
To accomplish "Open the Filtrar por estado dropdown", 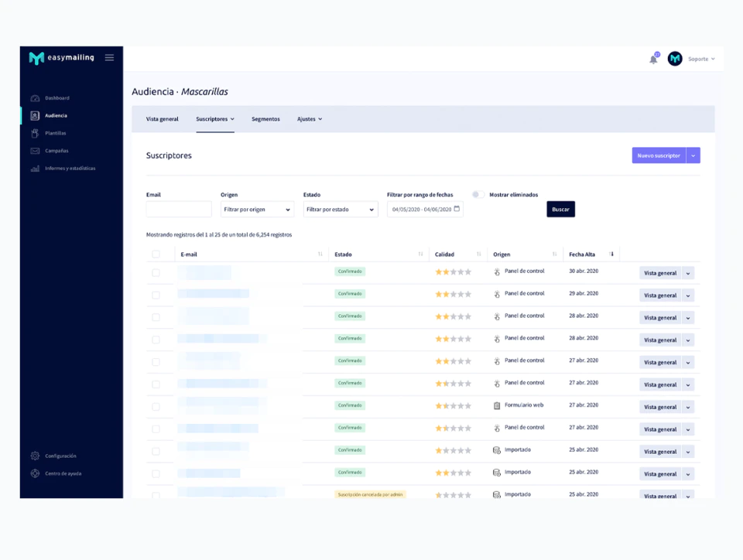I will point(341,210).
